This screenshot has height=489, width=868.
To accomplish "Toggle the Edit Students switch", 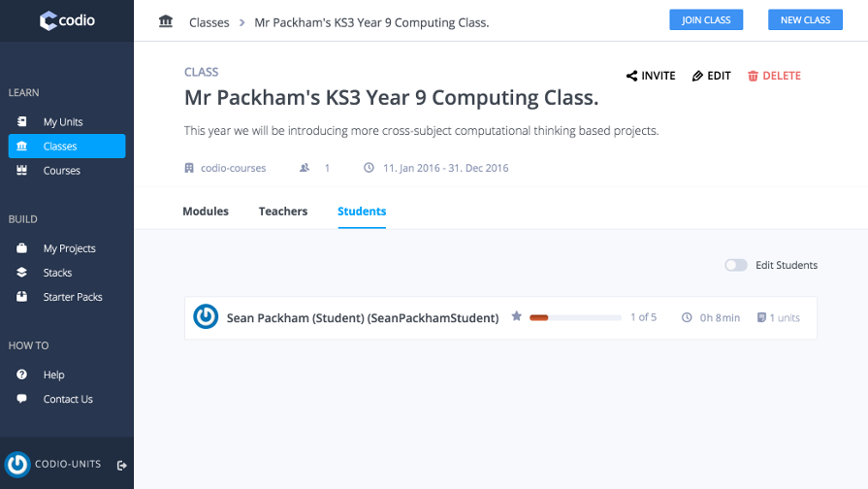I will click(x=736, y=265).
